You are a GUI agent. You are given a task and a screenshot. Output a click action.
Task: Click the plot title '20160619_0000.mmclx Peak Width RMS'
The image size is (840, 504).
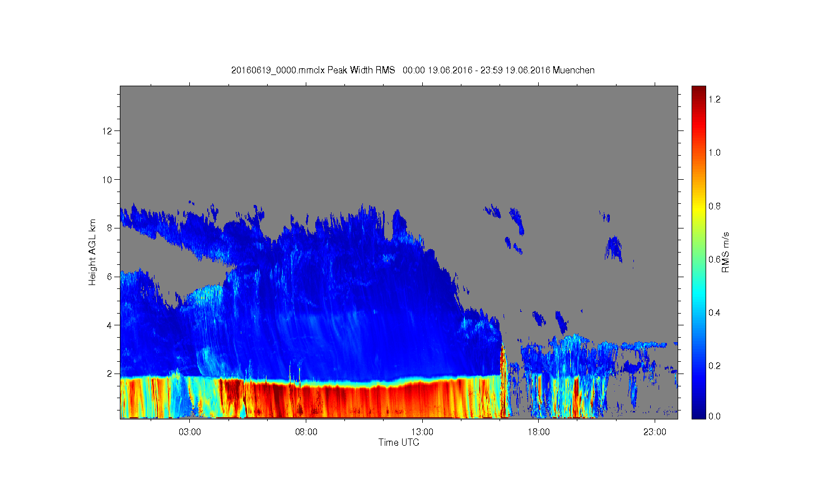point(313,71)
